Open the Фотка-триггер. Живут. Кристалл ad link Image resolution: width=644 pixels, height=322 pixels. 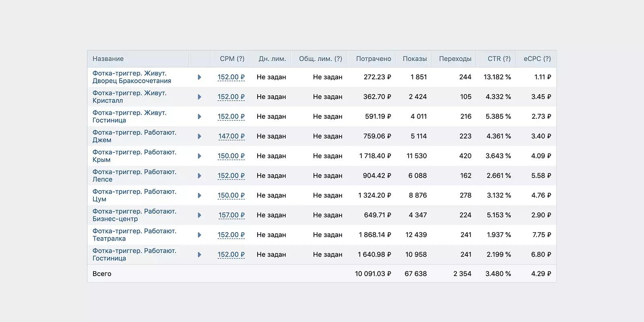[x=130, y=97]
